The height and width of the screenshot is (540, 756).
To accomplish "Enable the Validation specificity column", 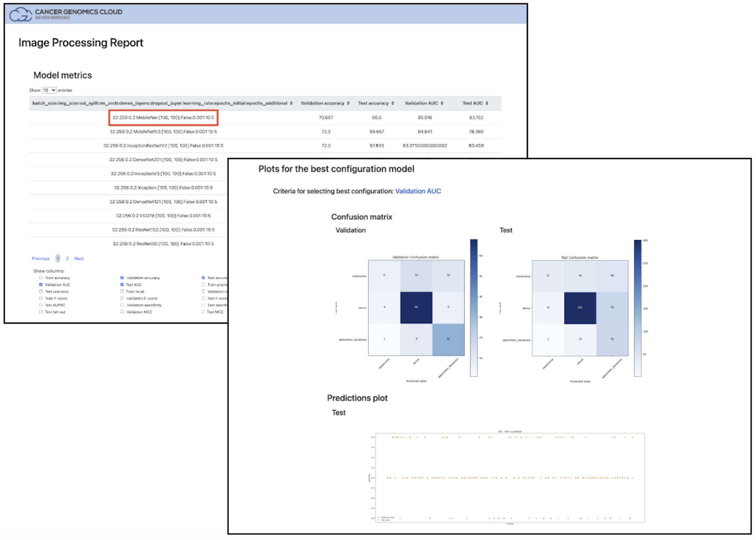I will tap(122, 305).
